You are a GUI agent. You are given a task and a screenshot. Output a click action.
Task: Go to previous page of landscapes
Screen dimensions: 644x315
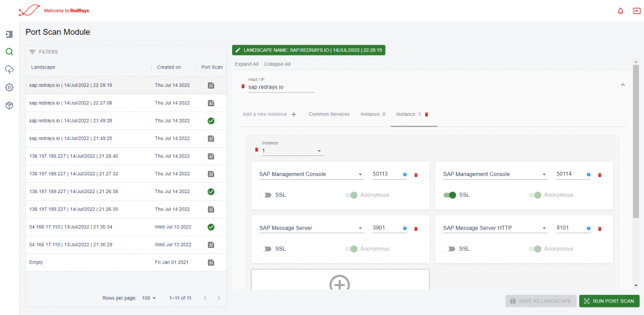pos(206,298)
